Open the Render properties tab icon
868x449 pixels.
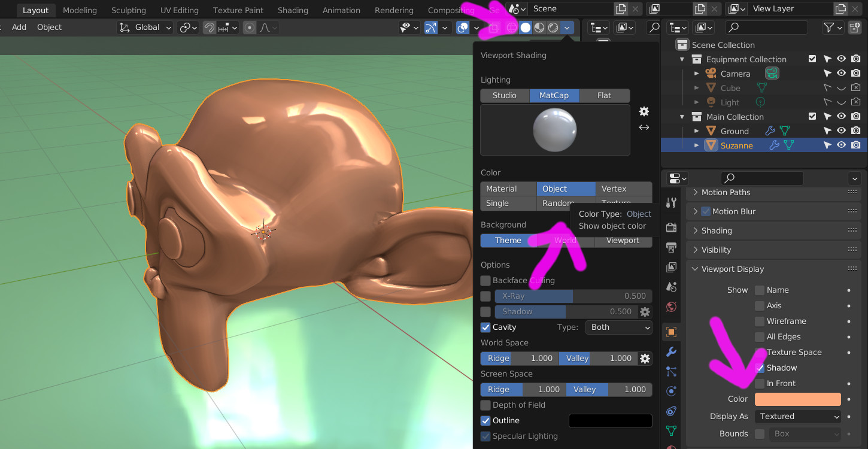[x=671, y=227]
